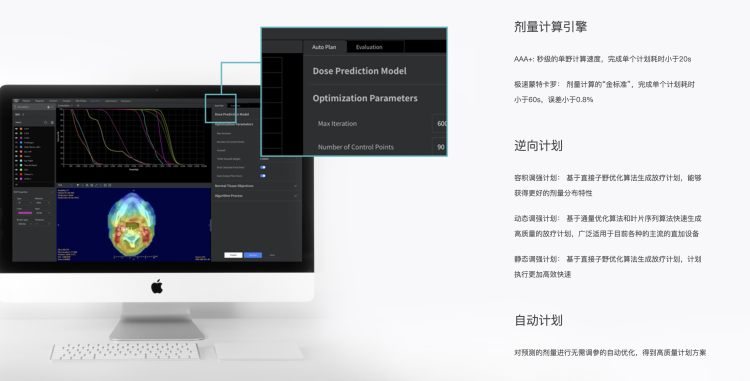Viewport: 750px width, 381px height.
Task: Click the add icon below the ROI list
Action: (x=17, y=185)
